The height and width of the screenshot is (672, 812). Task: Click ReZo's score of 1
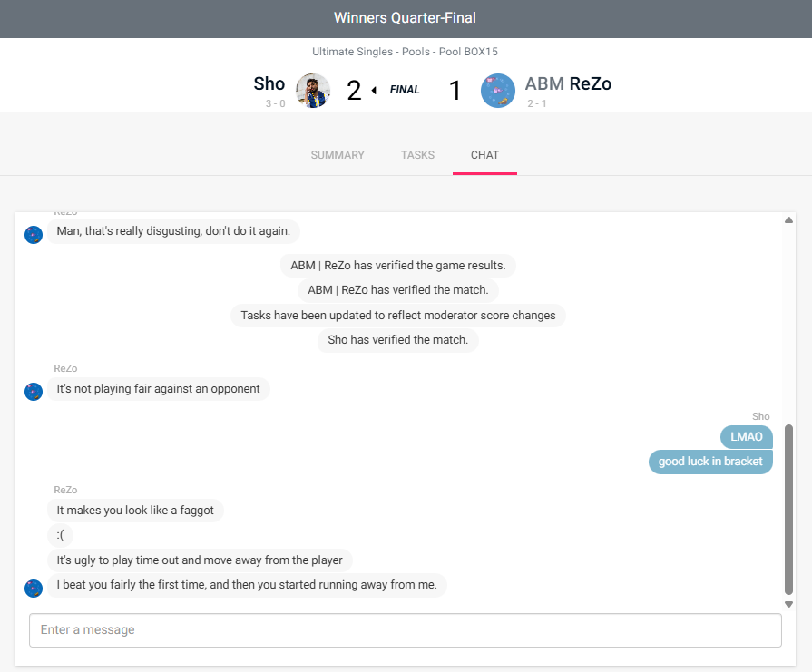455,91
